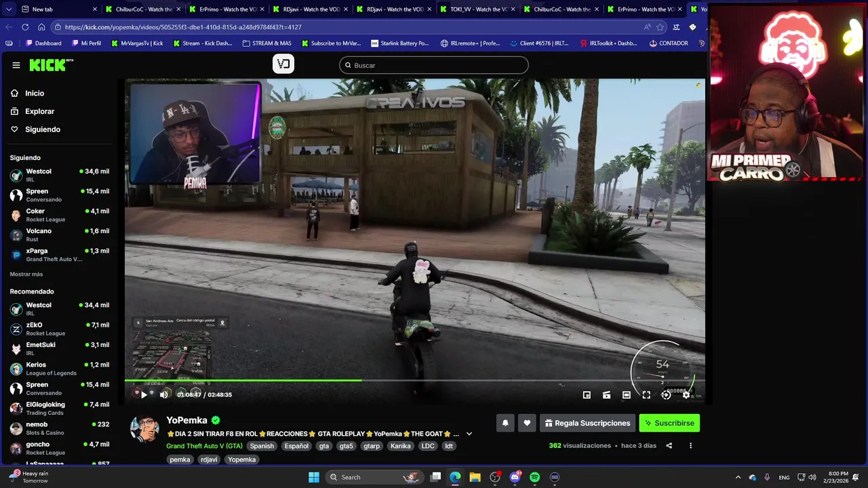Toggle theater mode in the player

pos(626,394)
